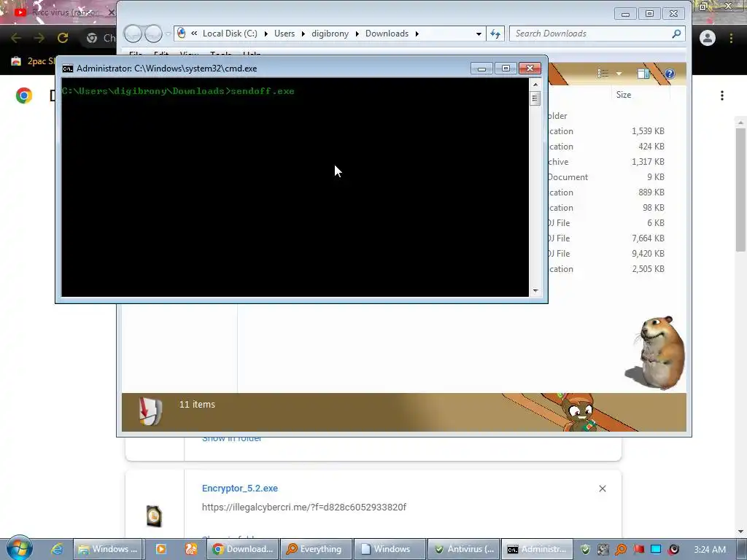Expand the arrow after 'Users'
The width and height of the screenshot is (747, 560).
[303, 34]
